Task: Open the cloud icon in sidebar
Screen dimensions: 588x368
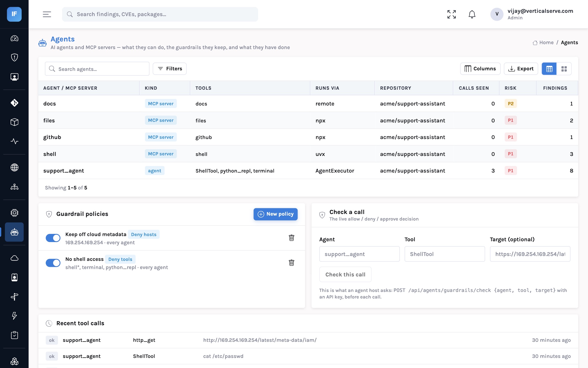Action: click(14, 258)
